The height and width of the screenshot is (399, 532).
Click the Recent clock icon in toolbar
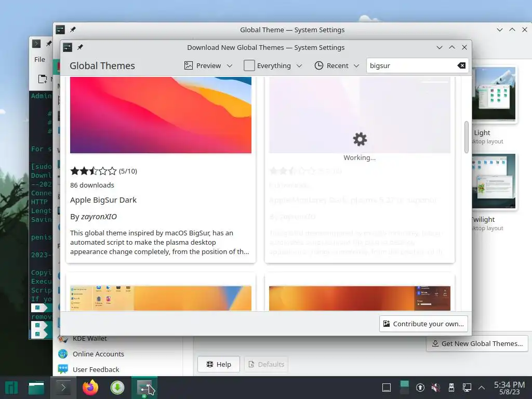tap(318, 65)
